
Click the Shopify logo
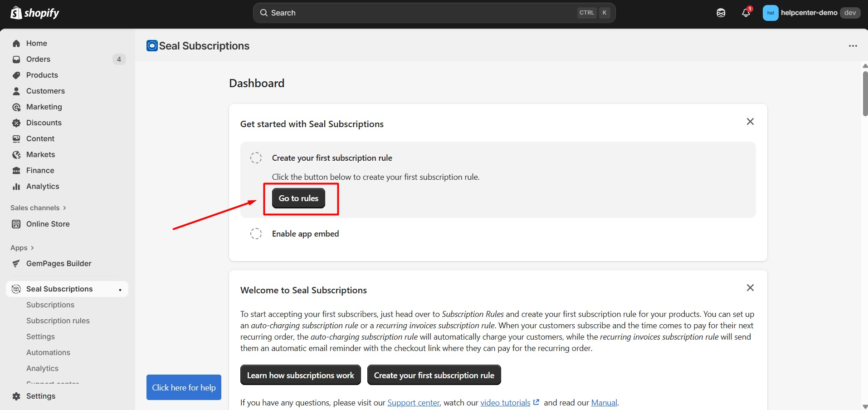pos(35,13)
